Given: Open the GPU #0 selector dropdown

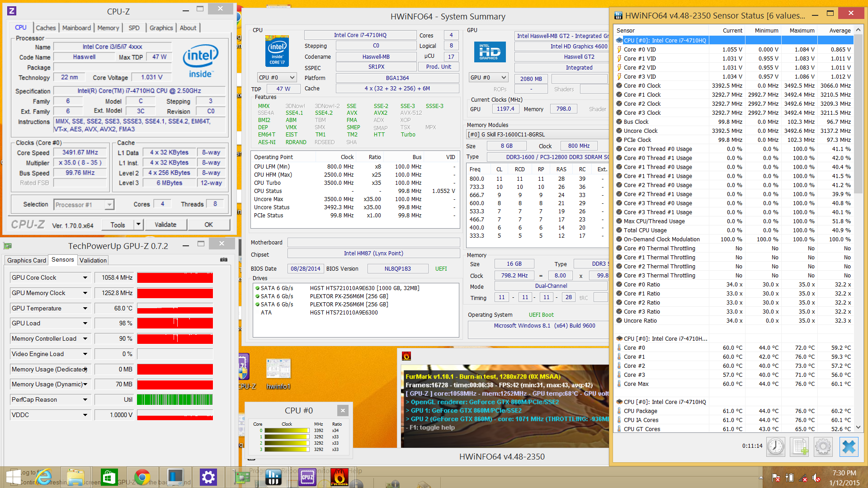Looking at the screenshot, I should coord(488,77).
